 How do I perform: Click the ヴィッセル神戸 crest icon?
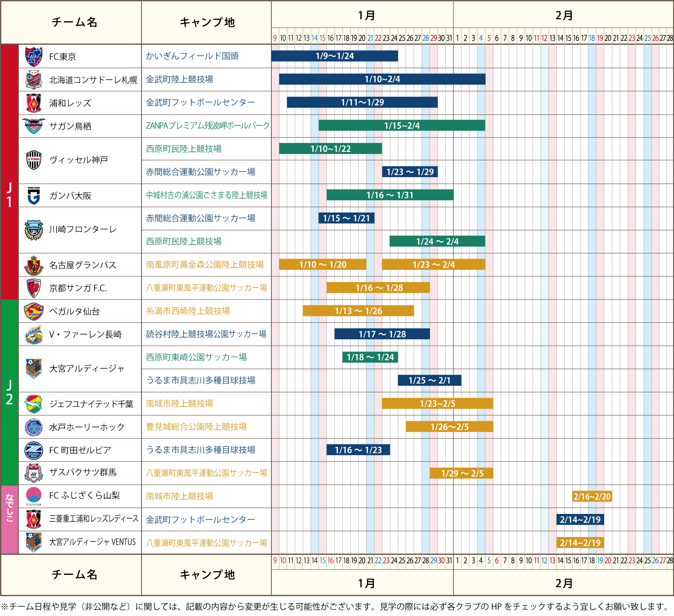pyautogui.click(x=34, y=160)
